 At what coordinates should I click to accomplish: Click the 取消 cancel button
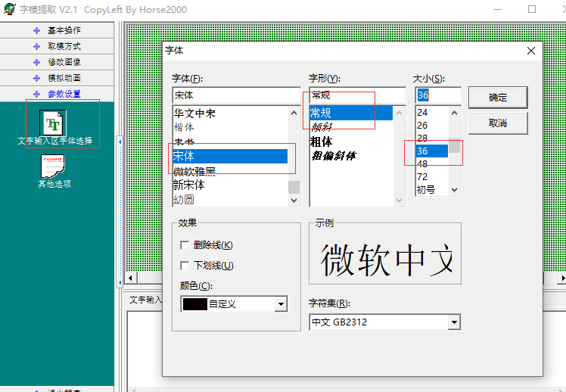pyautogui.click(x=498, y=123)
